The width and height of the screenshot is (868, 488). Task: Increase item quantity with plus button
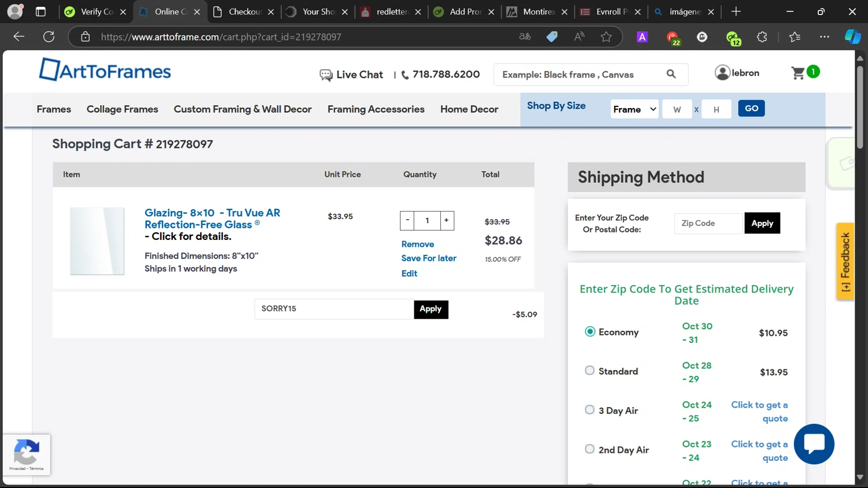(446, 220)
